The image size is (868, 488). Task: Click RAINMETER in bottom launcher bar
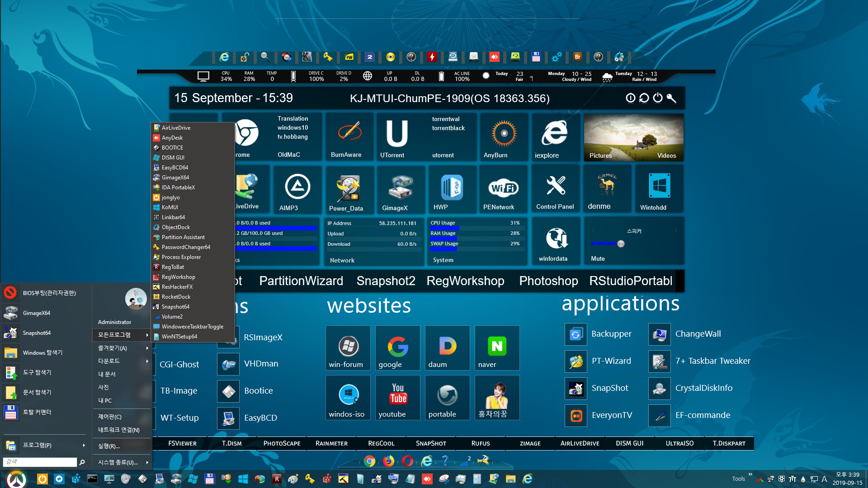[331, 443]
